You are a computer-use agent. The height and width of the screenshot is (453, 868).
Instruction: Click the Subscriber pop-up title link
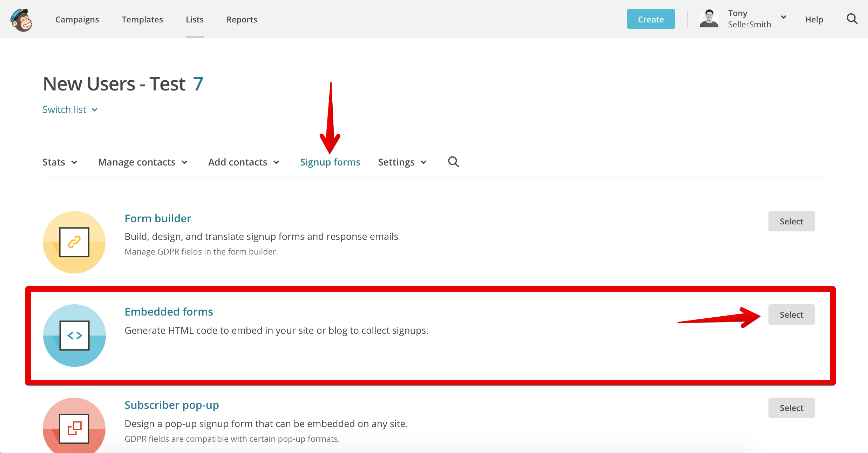pos(172,405)
